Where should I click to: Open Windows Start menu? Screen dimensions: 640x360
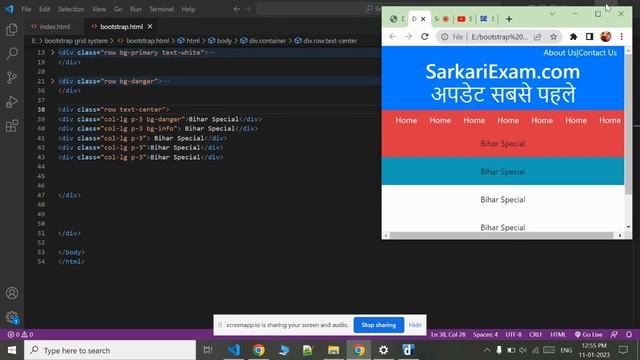click(12, 350)
